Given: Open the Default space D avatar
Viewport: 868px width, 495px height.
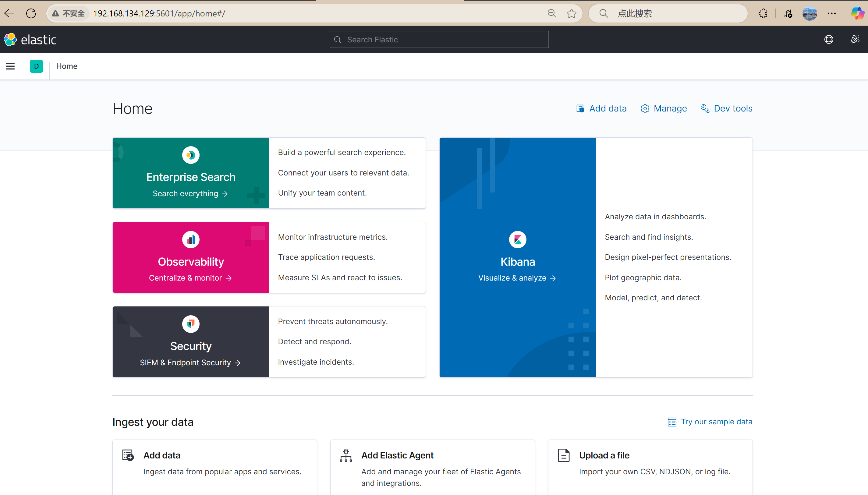Looking at the screenshot, I should [x=36, y=66].
